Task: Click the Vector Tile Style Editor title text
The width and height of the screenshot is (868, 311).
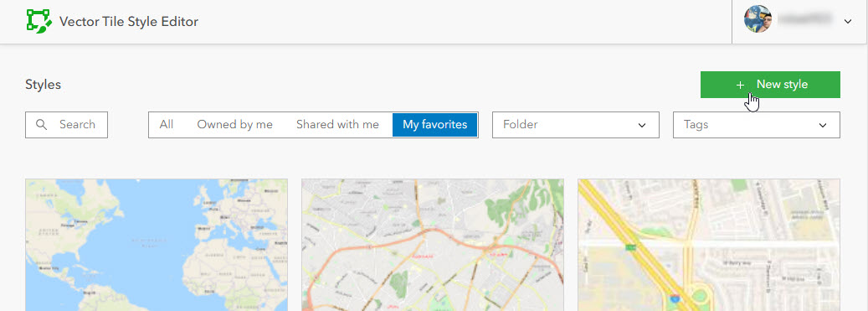Action: [x=128, y=22]
